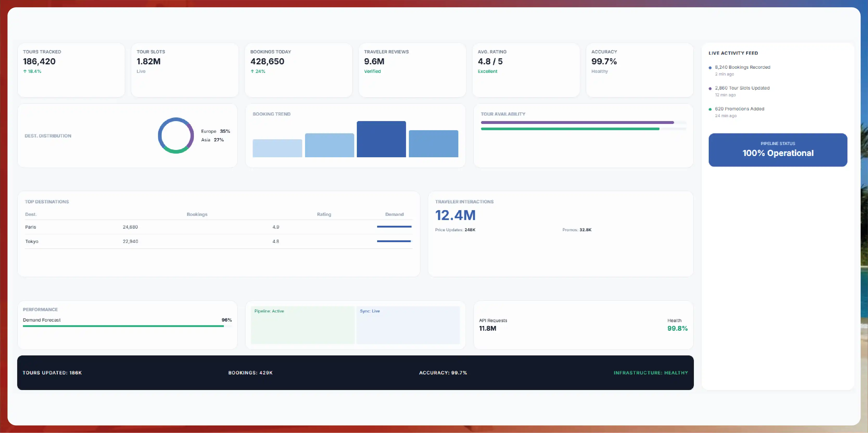Click the 100% Operational pipeline status button
The height and width of the screenshot is (433, 868).
(778, 150)
